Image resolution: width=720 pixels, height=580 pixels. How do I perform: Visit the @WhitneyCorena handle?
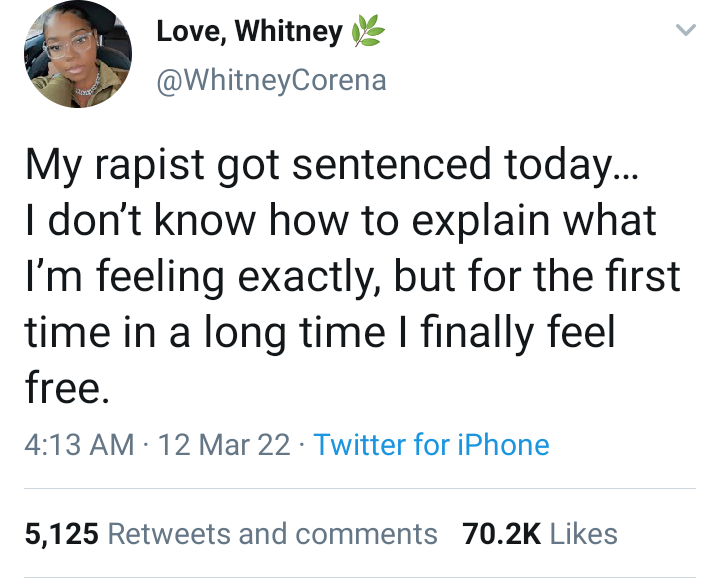click(271, 81)
